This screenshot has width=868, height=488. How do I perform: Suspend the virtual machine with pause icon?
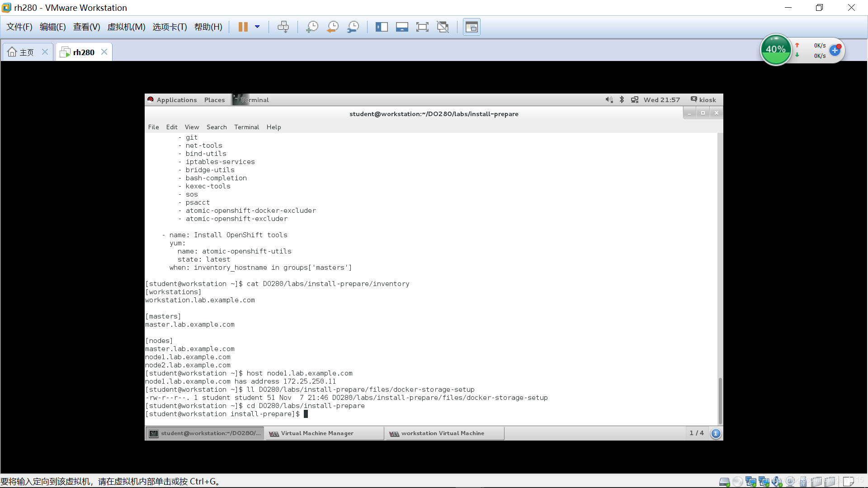243,27
